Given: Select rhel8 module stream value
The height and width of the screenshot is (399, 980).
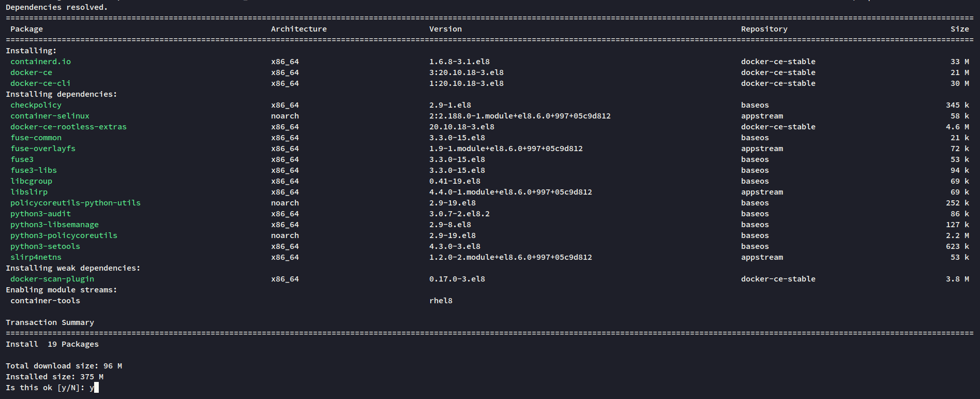Looking at the screenshot, I should pyautogui.click(x=441, y=301).
